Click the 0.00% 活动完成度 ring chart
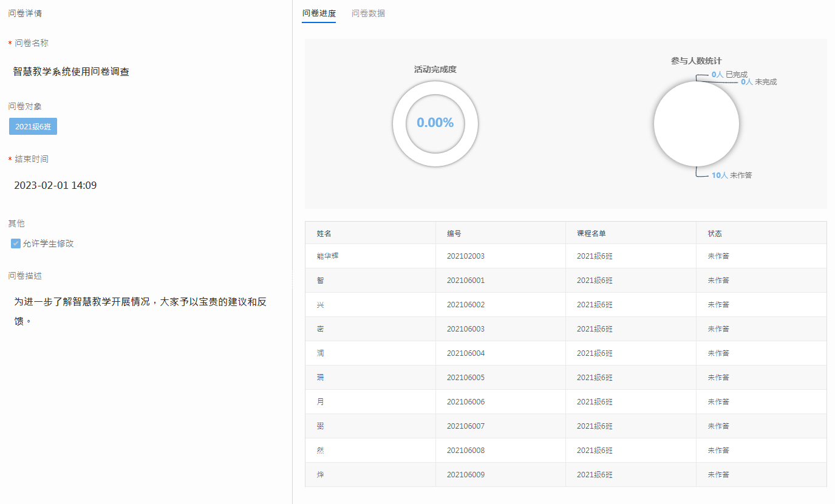Image resolution: width=835 pixels, height=504 pixels. coord(435,123)
